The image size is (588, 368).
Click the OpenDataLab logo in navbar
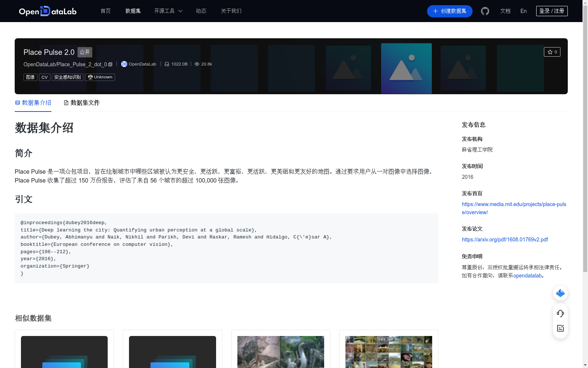click(x=47, y=11)
